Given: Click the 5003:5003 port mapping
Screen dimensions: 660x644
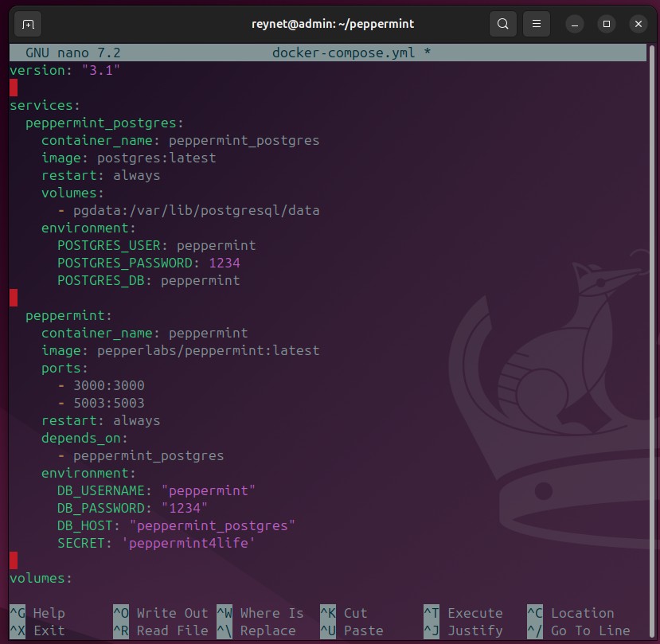Looking at the screenshot, I should (108, 404).
